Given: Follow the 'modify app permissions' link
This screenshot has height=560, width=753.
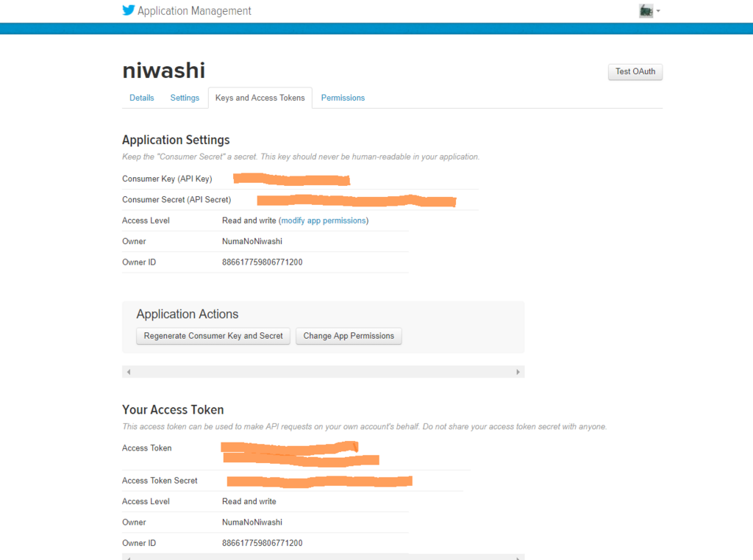Looking at the screenshot, I should (324, 220).
